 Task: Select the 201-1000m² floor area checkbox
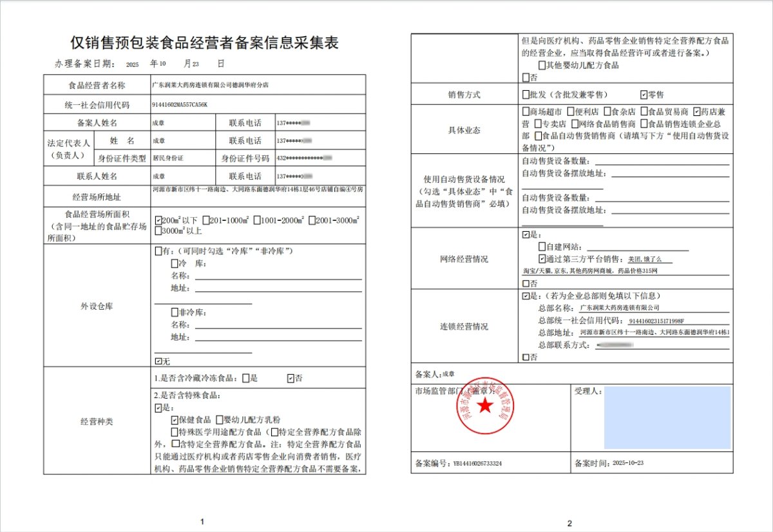(205, 220)
